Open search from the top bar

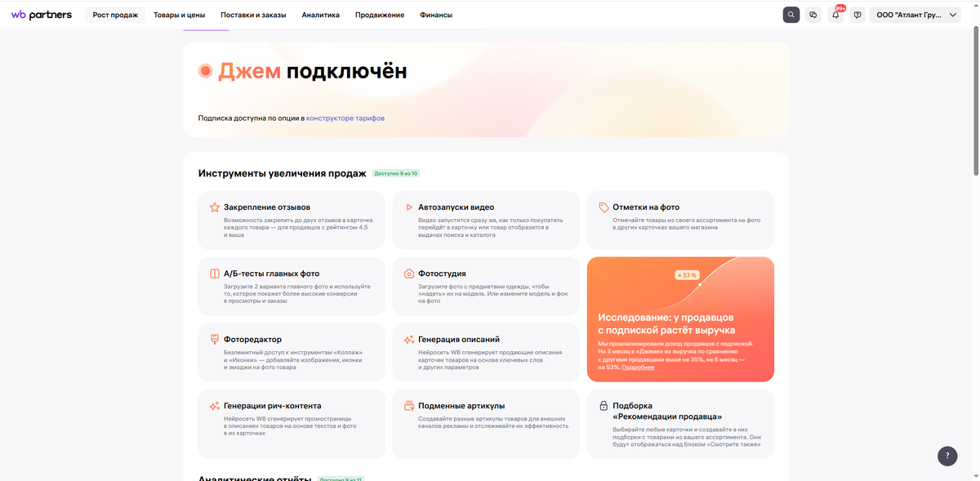[791, 14]
